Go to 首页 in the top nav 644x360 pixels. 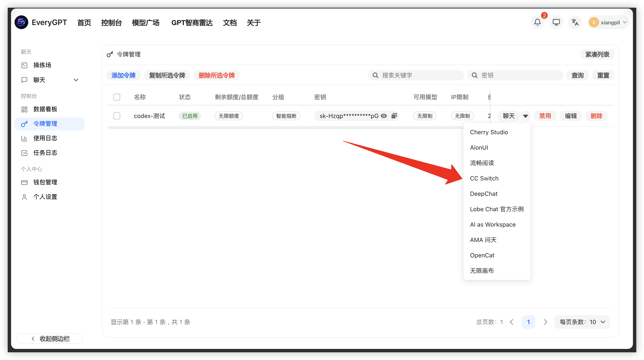84,23
